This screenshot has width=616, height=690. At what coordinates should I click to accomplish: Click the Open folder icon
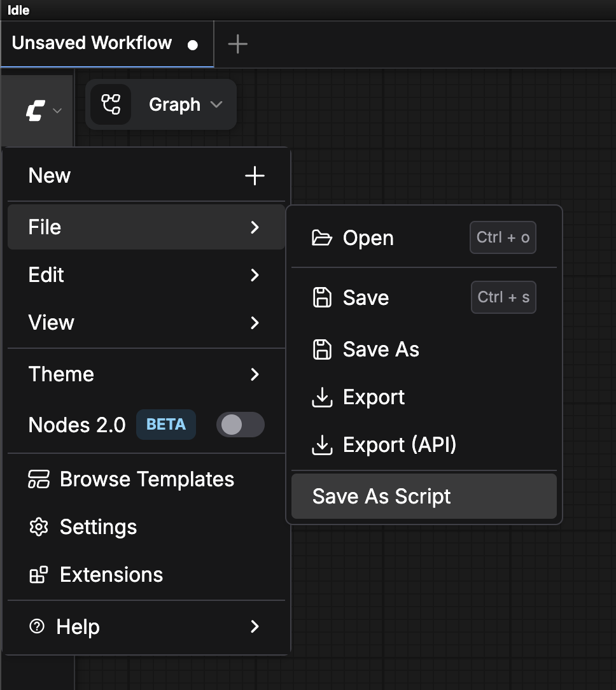tap(322, 238)
